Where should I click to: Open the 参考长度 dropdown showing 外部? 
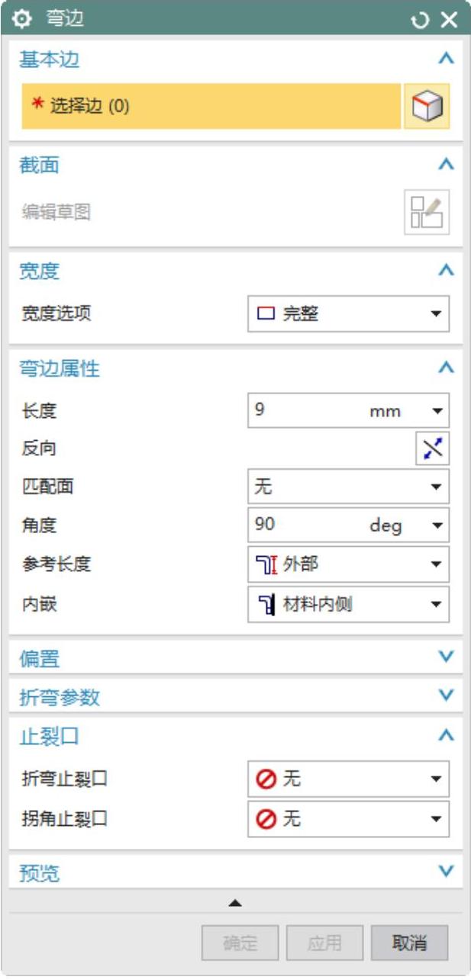pos(348,564)
